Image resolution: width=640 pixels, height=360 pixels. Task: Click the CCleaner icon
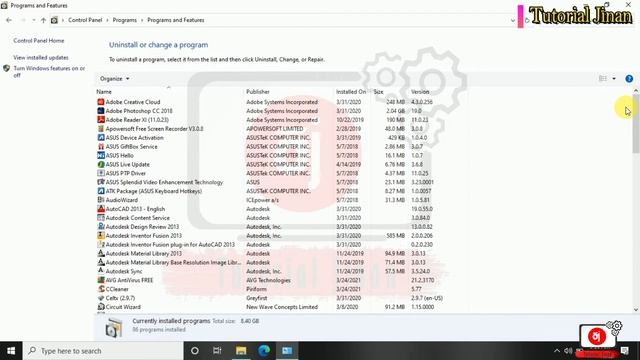pos(101,289)
